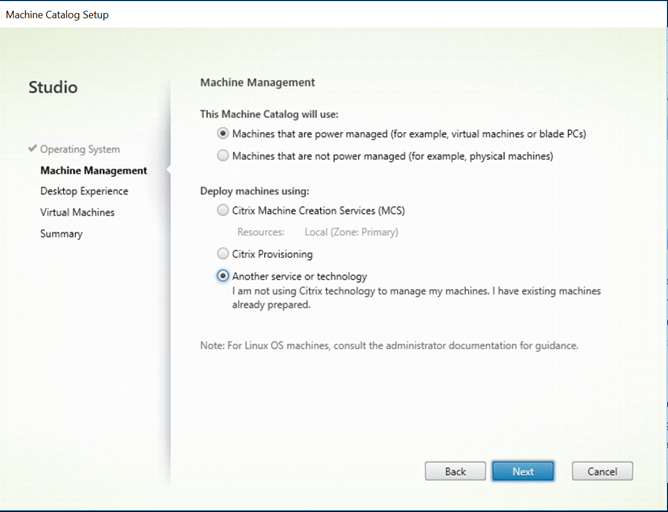
Task: Select Another service or technology option
Action: (223, 276)
